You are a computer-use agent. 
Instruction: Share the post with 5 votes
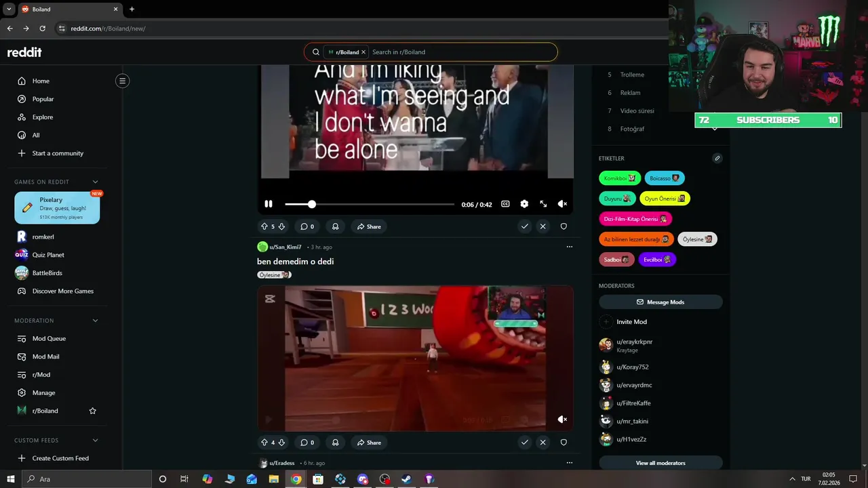point(369,226)
